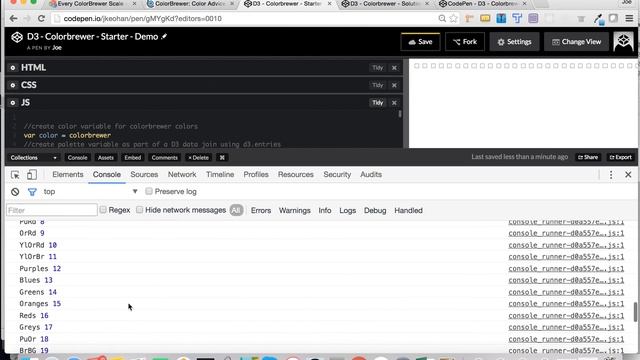This screenshot has width=640, height=360.
Task: Open DevTools three-dot menu
Action: [611, 175]
